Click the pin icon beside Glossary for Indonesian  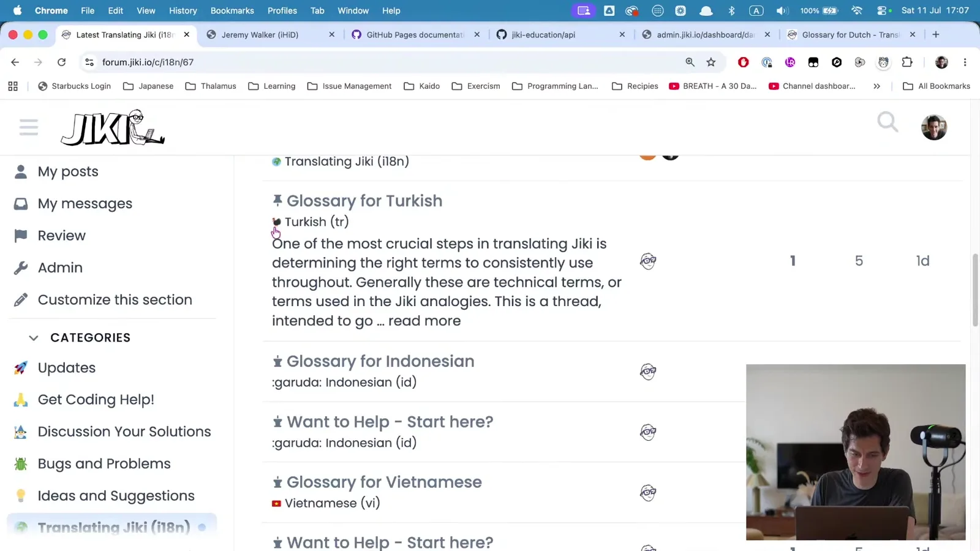click(x=277, y=361)
